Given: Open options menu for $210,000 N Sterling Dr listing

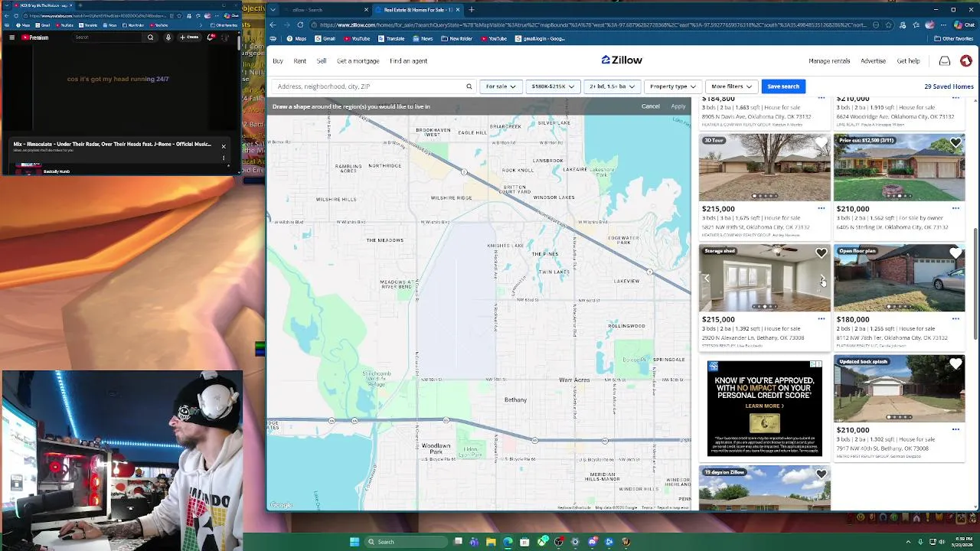Looking at the screenshot, I should pos(955,208).
